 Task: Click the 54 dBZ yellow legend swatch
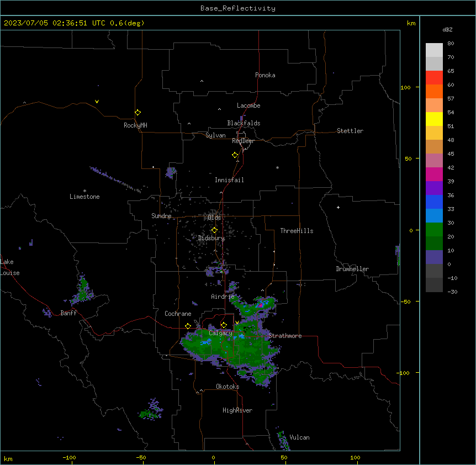click(x=434, y=119)
